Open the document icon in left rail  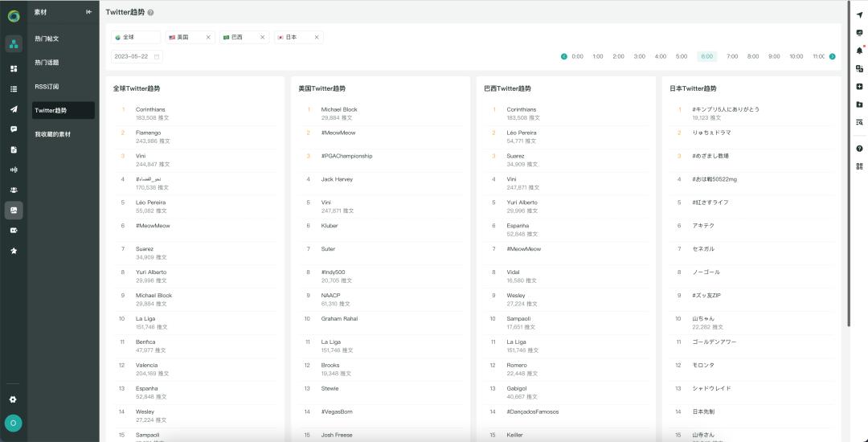tap(14, 149)
